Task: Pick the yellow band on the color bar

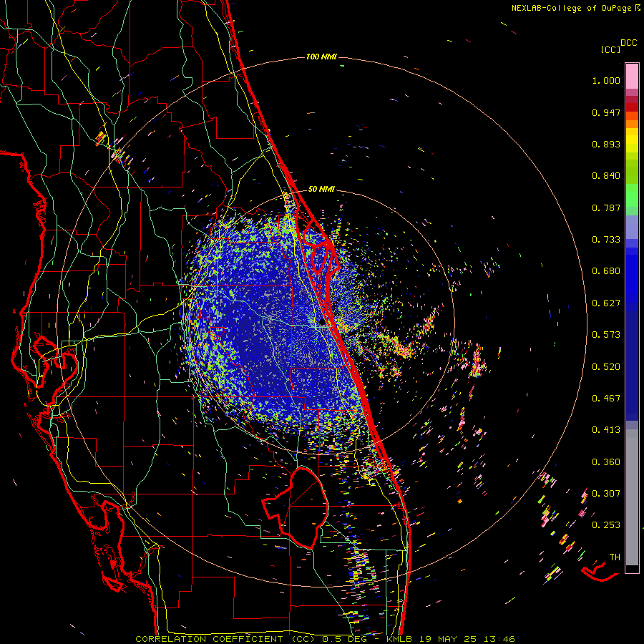Action: coord(632,140)
